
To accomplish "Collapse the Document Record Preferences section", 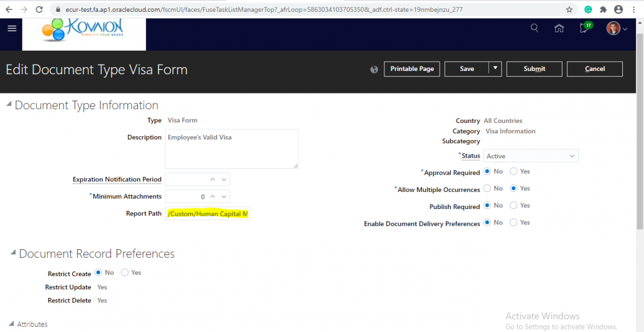I will pos(13,253).
